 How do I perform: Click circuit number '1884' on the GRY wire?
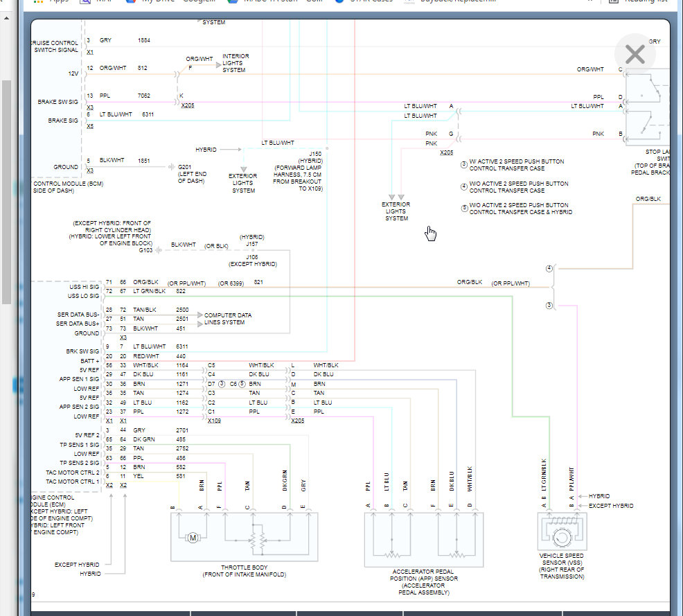click(x=144, y=40)
